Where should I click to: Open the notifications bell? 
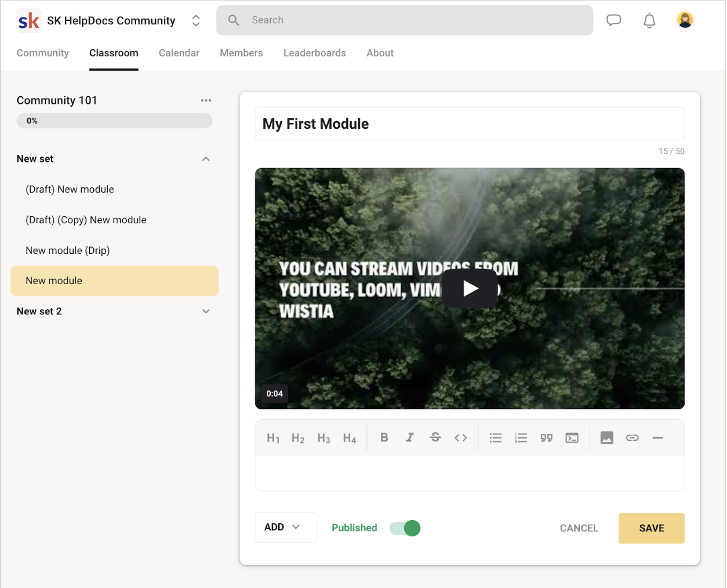(x=649, y=20)
